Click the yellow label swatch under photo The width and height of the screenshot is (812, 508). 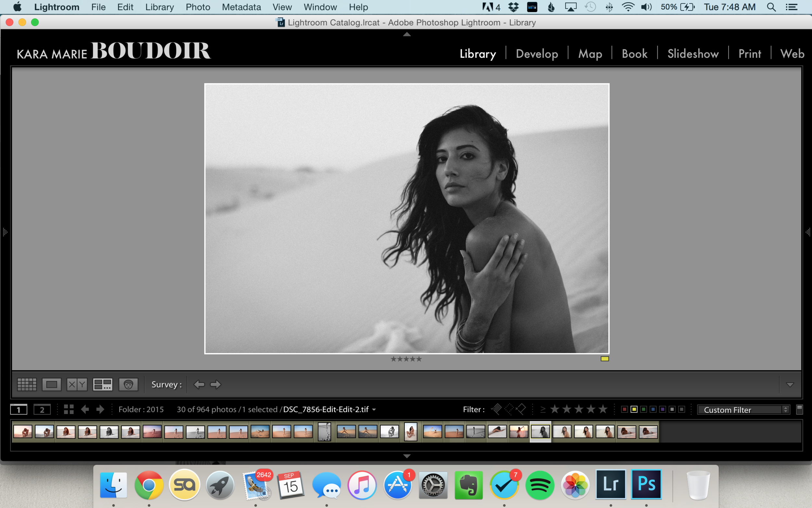[x=604, y=359]
